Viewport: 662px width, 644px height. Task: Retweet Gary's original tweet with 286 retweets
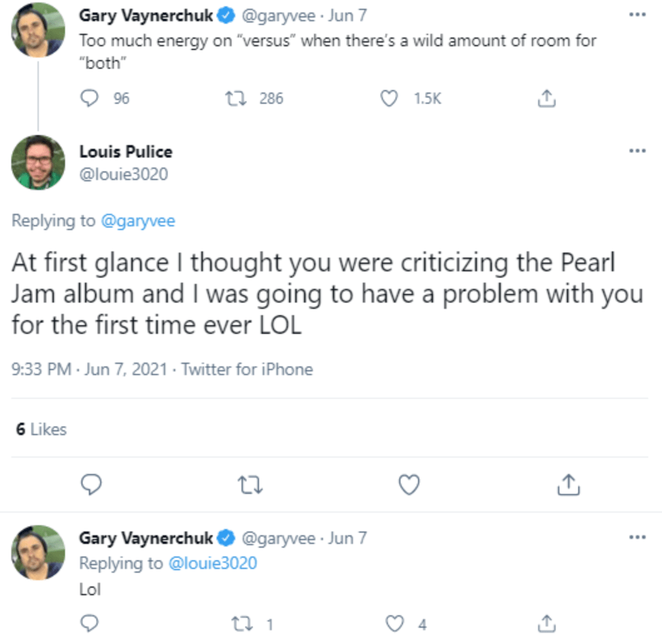tap(237, 98)
